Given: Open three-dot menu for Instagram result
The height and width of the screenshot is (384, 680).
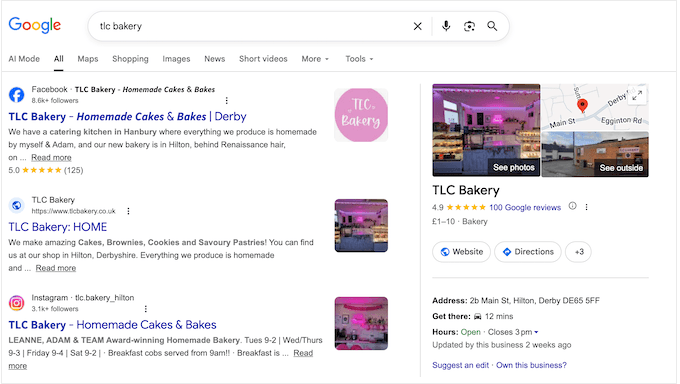Looking at the screenshot, I should tap(146, 309).
